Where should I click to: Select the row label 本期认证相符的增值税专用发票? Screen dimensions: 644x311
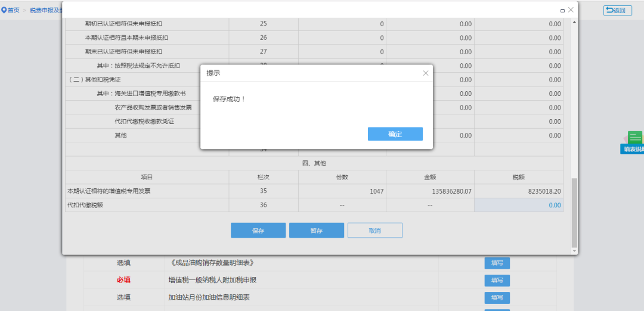click(x=109, y=191)
